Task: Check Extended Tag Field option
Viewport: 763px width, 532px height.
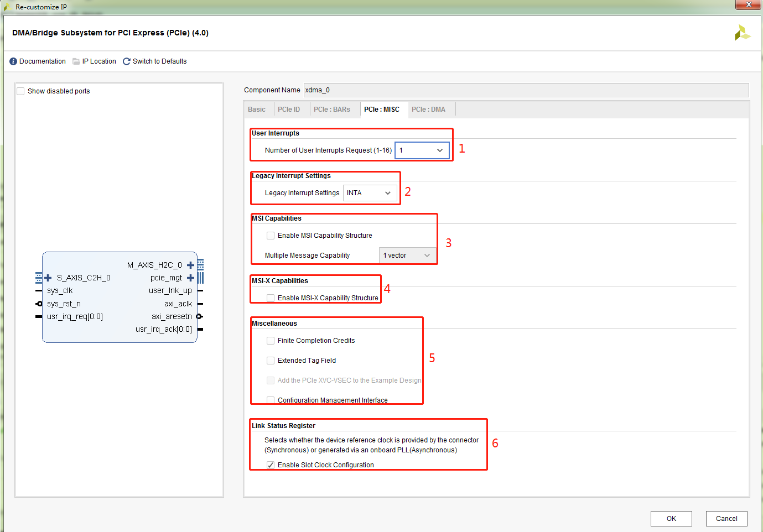Action: click(x=271, y=361)
